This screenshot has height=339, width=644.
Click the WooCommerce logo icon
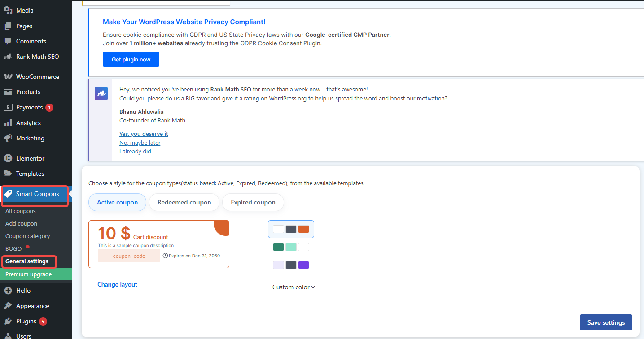(8, 77)
